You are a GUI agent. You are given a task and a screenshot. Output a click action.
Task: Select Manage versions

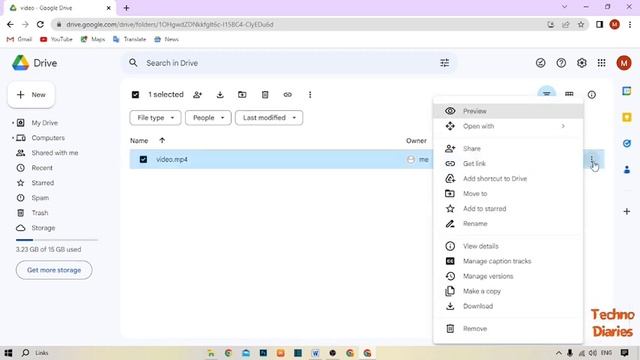point(508,276)
